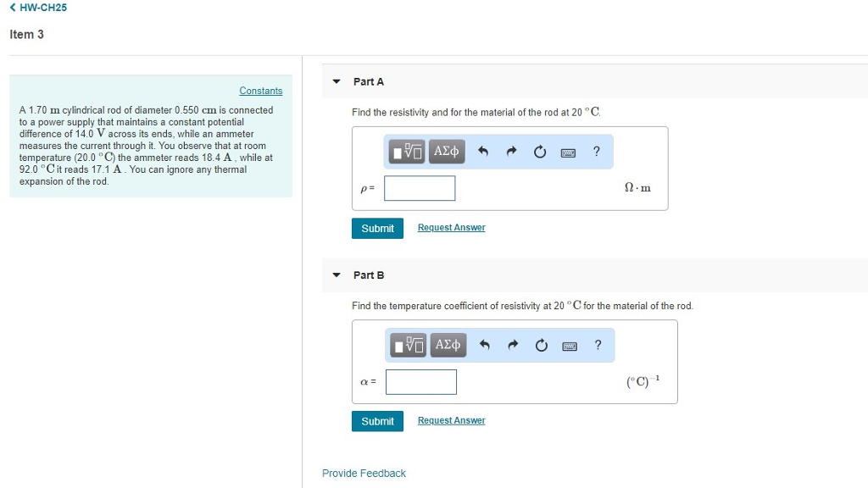Open Greek symbols button in Part B

448,346
